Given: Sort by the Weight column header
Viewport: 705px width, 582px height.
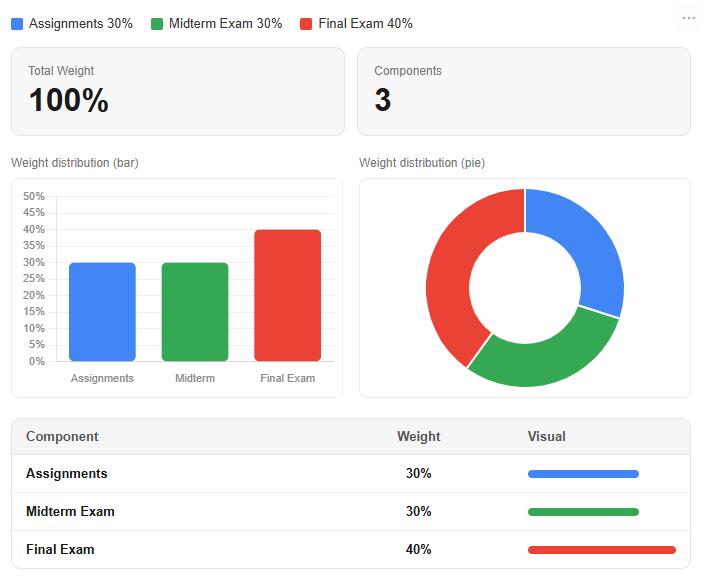Looking at the screenshot, I should click(x=418, y=437).
